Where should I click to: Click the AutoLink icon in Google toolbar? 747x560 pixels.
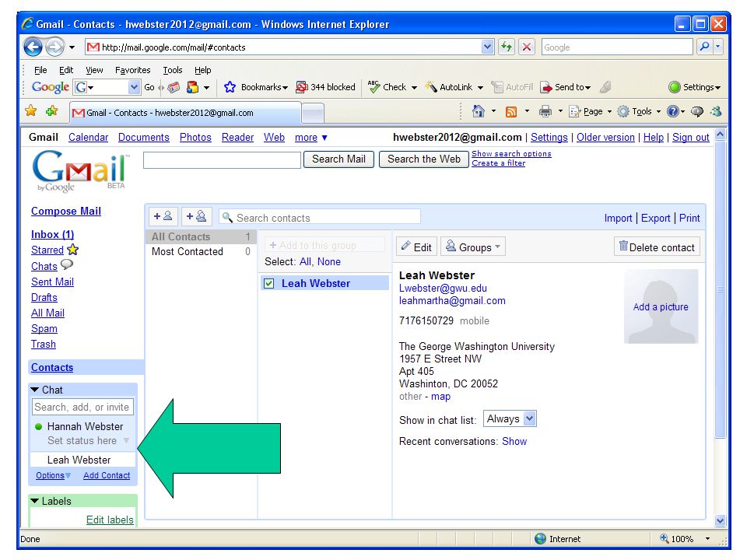[x=430, y=86]
